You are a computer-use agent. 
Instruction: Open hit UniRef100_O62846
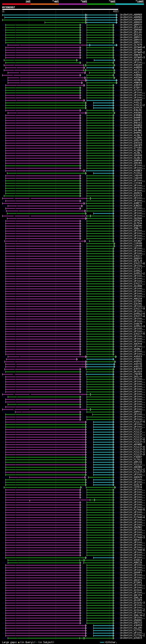(x=131, y=218)
